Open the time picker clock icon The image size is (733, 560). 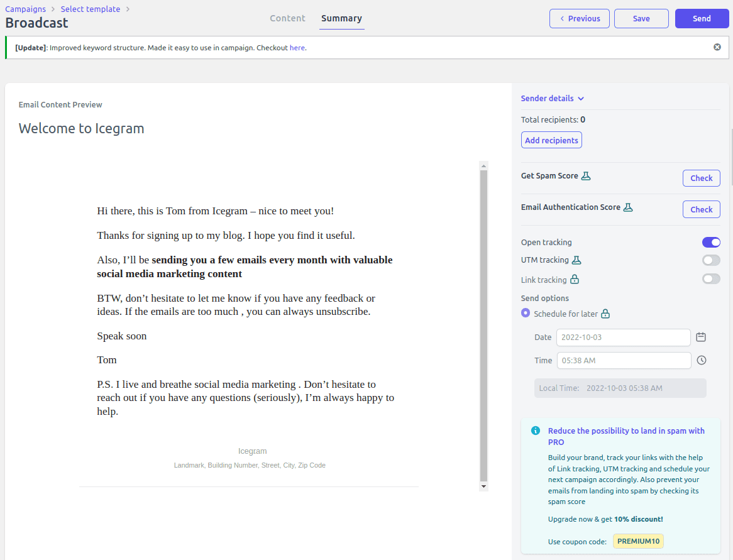[702, 360]
